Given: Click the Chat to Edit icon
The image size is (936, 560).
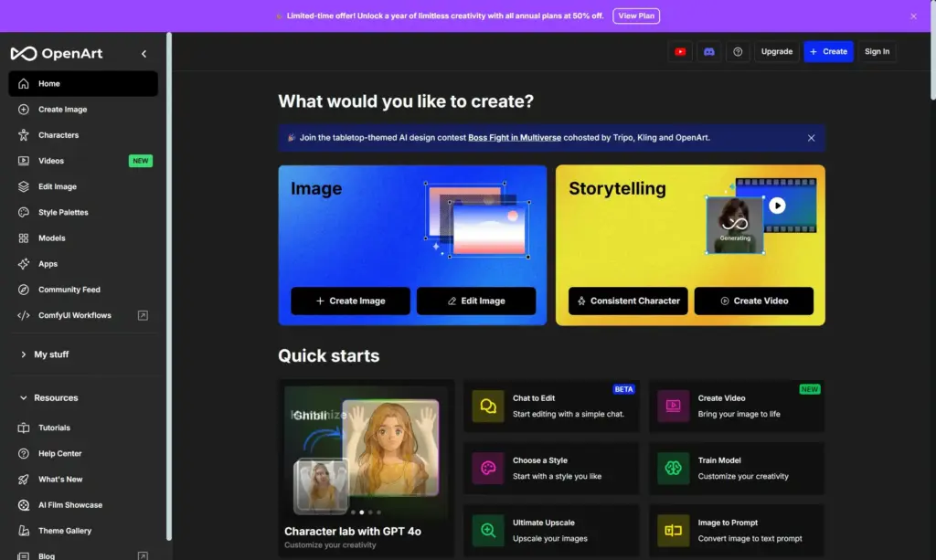Looking at the screenshot, I should click(488, 407).
